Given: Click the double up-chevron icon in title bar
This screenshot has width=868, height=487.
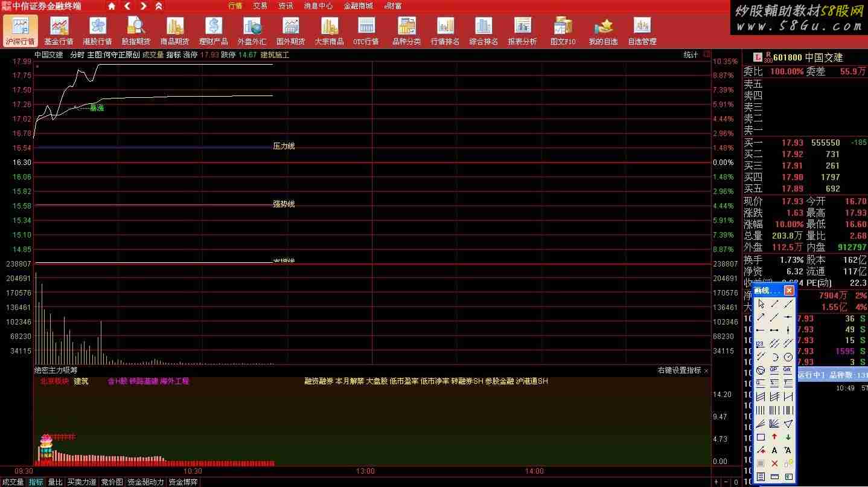Looking at the screenshot, I should pos(159,6).
